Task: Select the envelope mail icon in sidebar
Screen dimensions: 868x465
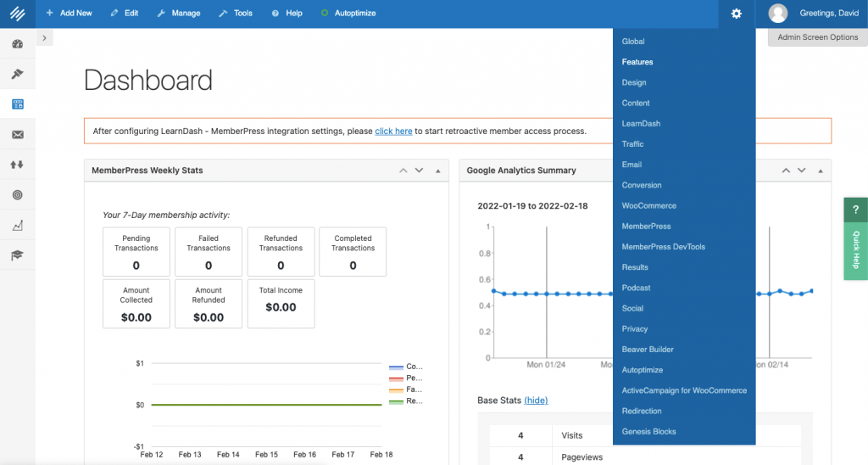Action: [x=17, y=135]
